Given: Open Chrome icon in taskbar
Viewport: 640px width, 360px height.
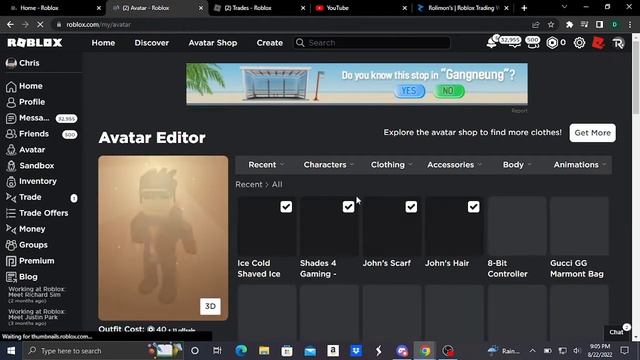Looking at the screenshot, I should pyautogui.click(x=425, y=351).
